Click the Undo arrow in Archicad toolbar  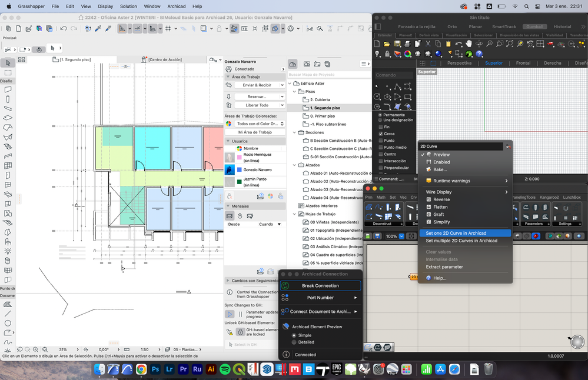[x=64, y=28]
